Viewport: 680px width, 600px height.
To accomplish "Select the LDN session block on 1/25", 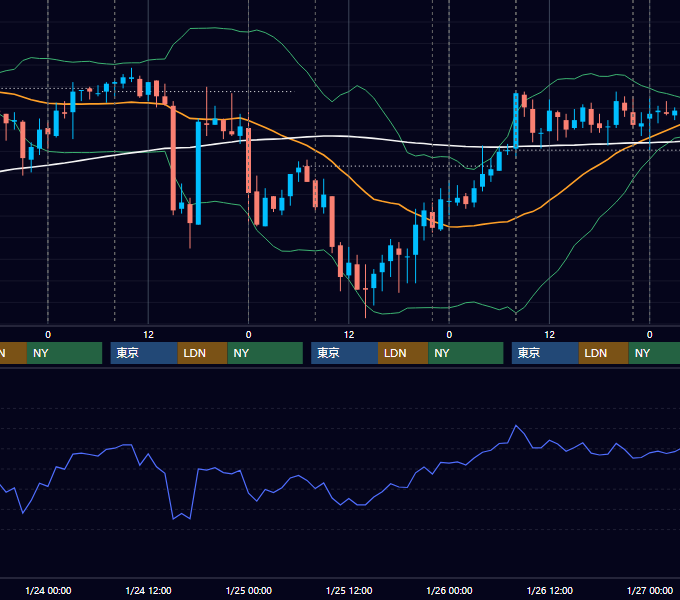I will pos(403,353).
